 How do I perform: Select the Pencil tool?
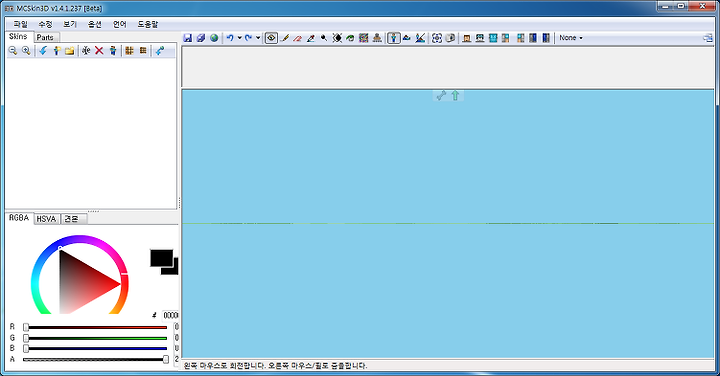(x=285, y=38)
